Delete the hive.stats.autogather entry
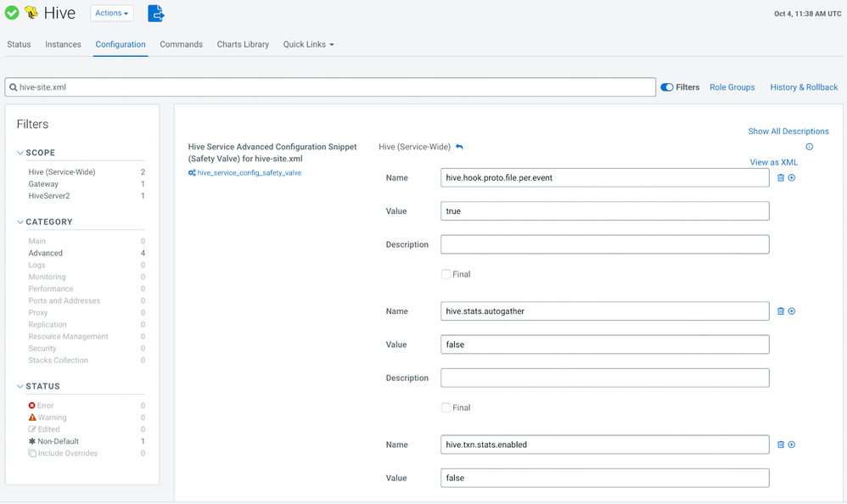Viewport: 847px width, 504px height. (781, 311)
